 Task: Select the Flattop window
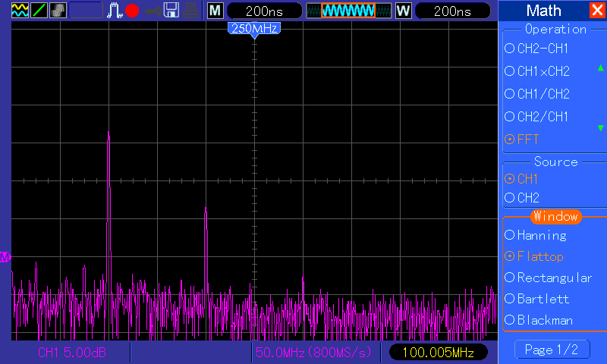(x=534, y=256)
